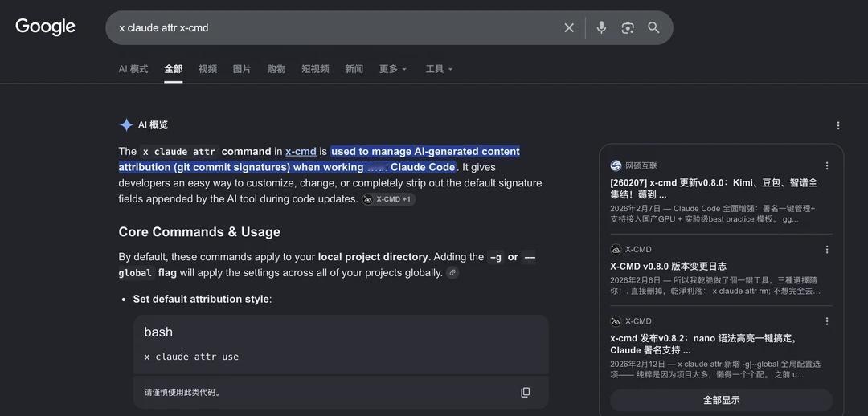Viewport: 868px width, 416px height.
Task: Click the 2026年2月12日 snippet text
Action: click(715, 369)
